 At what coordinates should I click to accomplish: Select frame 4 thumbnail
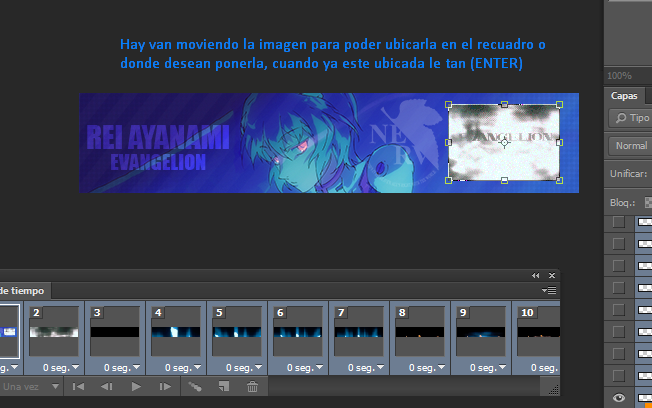coord(176,331)
